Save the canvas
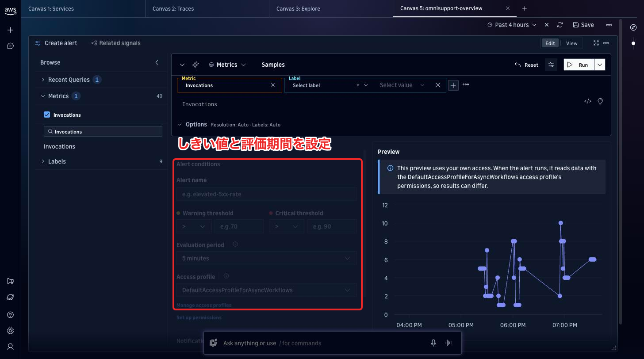The height and width of the screenshot is (359, 644). click(x=583, y=25)
